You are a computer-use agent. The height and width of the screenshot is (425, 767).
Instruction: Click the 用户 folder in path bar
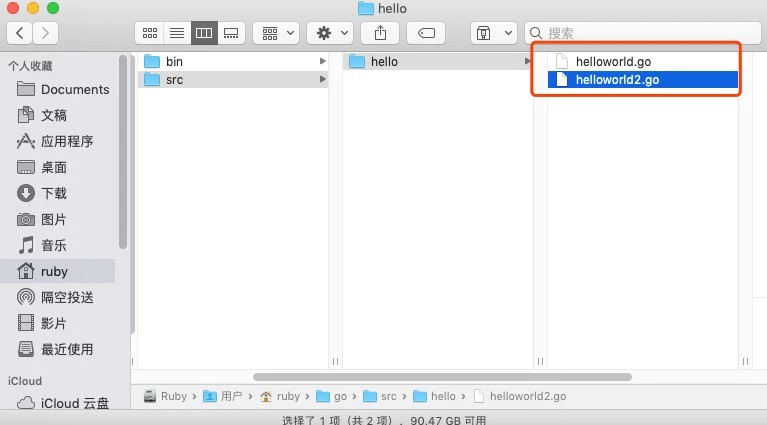tap(231, 396)
